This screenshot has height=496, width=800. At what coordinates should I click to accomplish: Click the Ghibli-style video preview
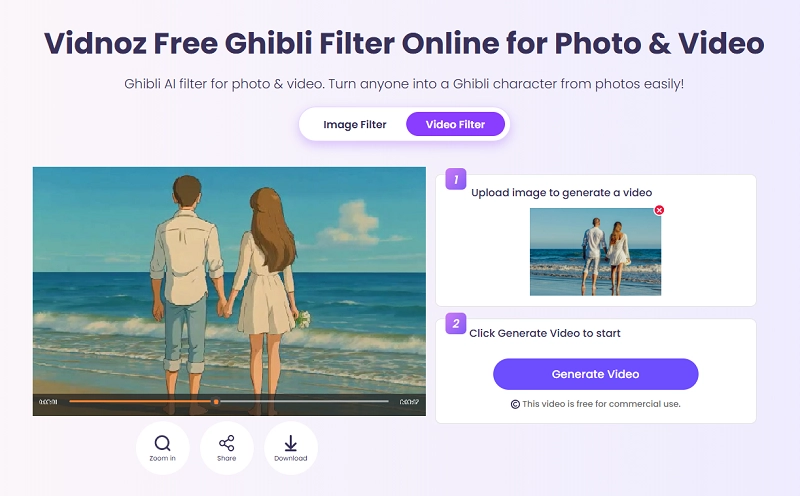point(229,281)
